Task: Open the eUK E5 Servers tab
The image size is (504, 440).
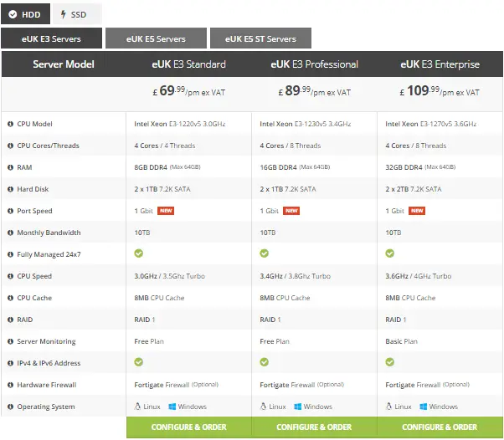Action: (156, 38)
